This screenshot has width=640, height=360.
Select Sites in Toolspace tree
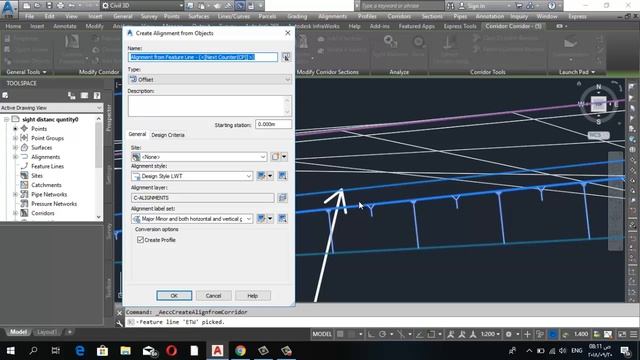(37, 176)
